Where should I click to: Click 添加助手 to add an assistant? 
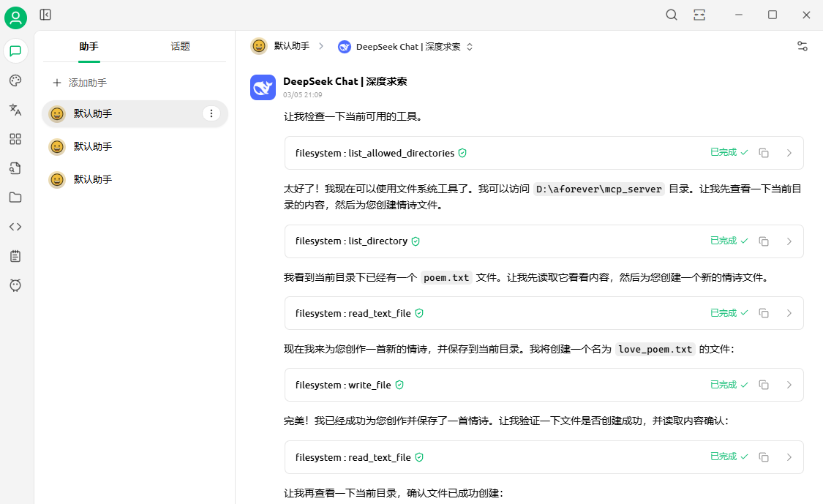80,83
